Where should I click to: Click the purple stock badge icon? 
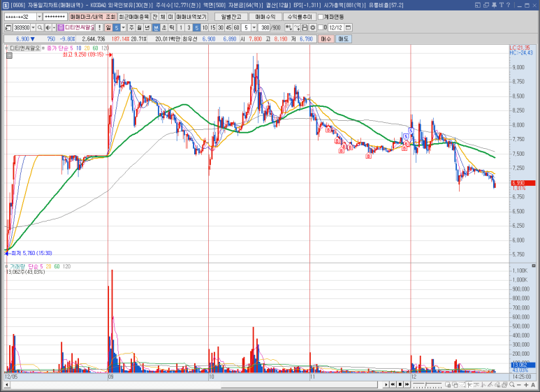[61, 27]
